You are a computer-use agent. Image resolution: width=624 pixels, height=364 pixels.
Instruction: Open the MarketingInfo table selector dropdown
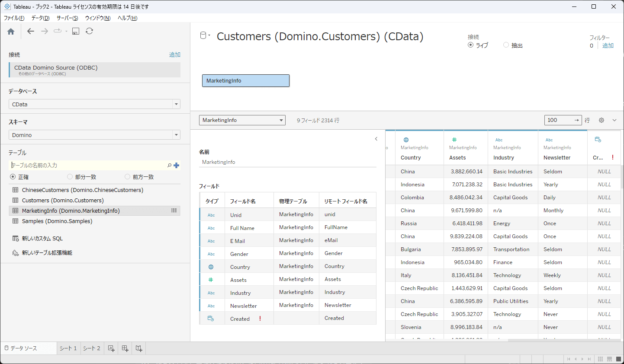pos(242,120)
